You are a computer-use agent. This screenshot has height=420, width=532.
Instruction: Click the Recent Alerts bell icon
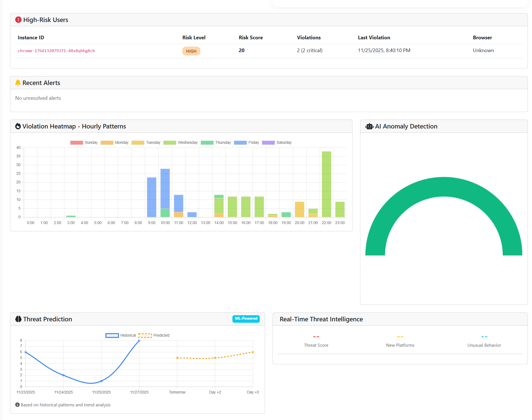click(x=18, y=82)
